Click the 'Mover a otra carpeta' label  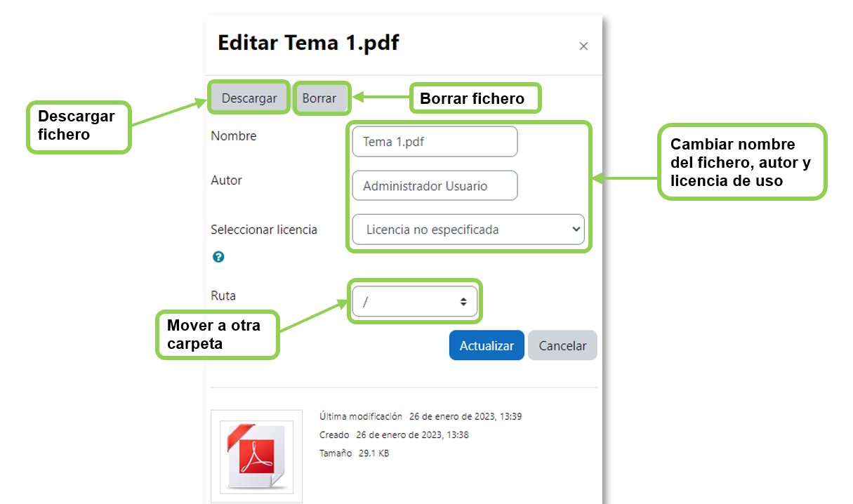point(217,334)
